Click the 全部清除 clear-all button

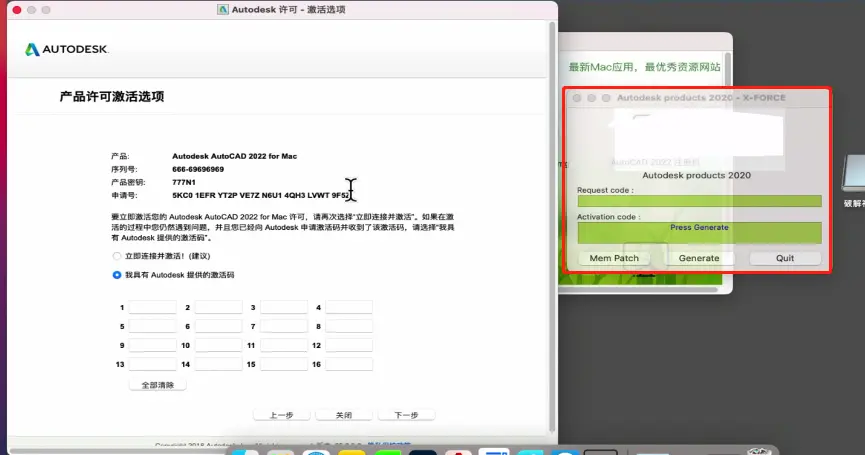click(x=158, y=385)
